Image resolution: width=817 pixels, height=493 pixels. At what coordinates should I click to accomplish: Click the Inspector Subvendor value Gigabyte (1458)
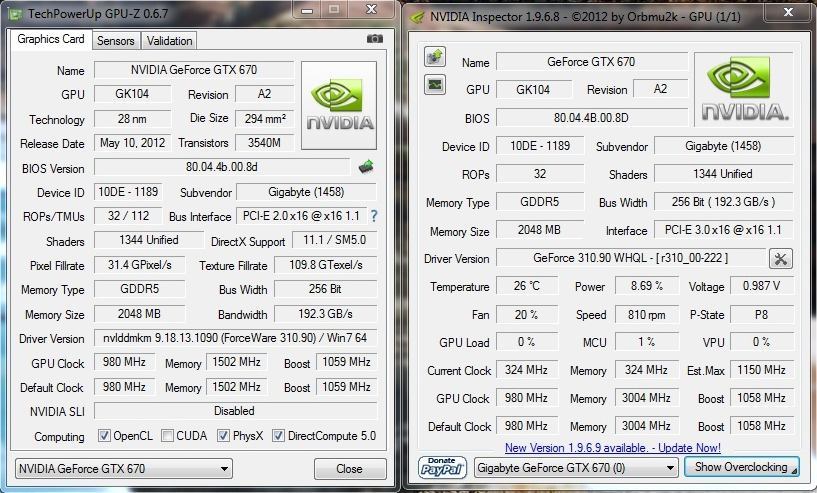point(723,146)
